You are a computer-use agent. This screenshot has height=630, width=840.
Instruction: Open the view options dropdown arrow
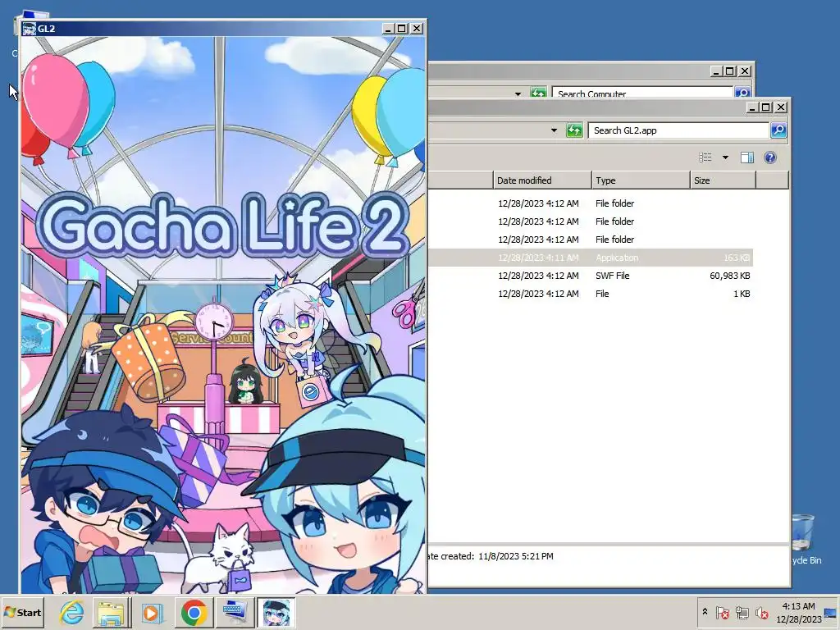pos(725,157)
